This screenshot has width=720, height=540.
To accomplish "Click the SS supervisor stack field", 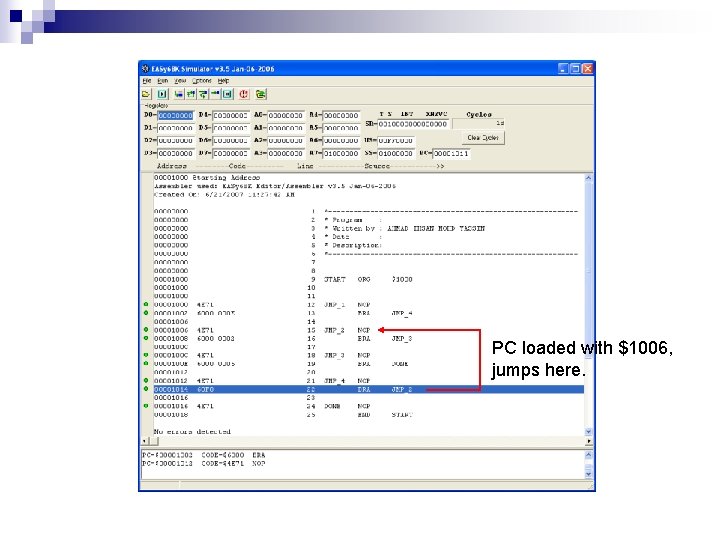I will (396, 153).
